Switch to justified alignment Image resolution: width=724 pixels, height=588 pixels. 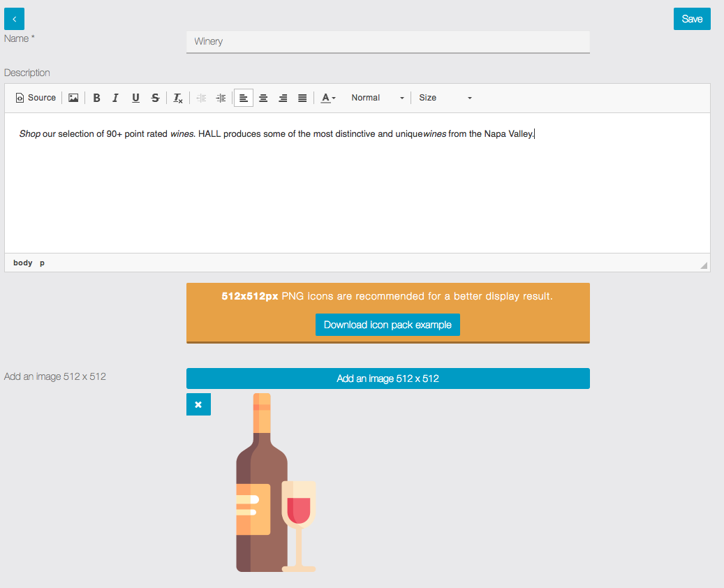click(x=302, y=98)
